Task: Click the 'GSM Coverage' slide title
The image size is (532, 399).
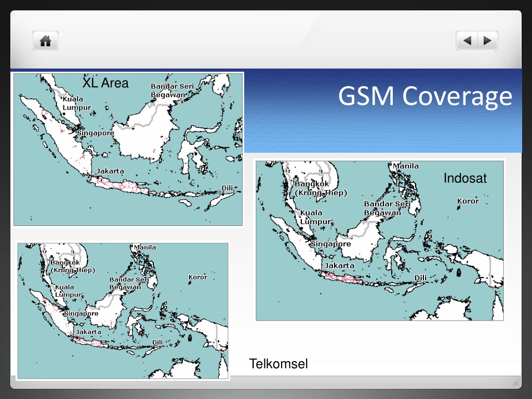Action: coord(425,96)
